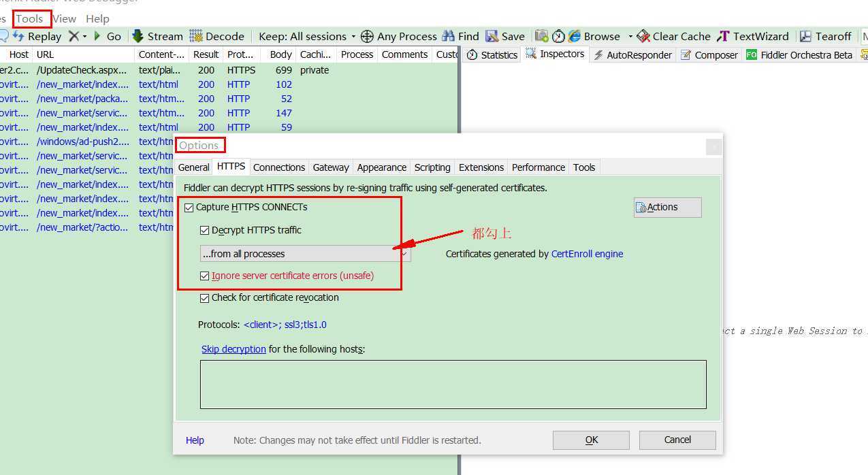Viewport: 868px width, 475px height.
Task: Sort sessions by Comments column header
Action: click(x=404, y=54)
